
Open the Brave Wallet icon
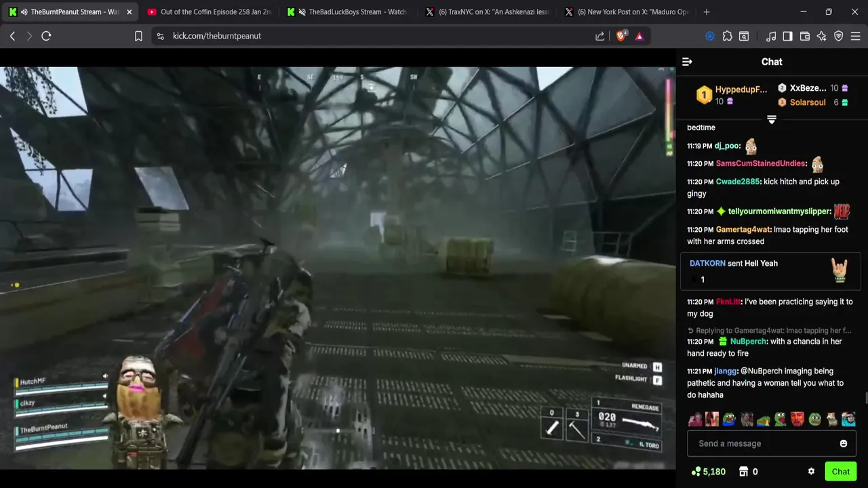(805, 36)
